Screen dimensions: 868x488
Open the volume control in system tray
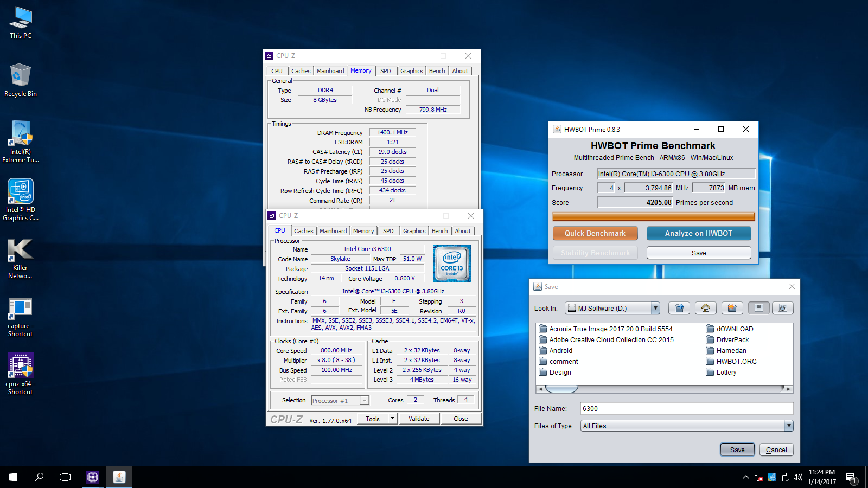pos(798,477)
